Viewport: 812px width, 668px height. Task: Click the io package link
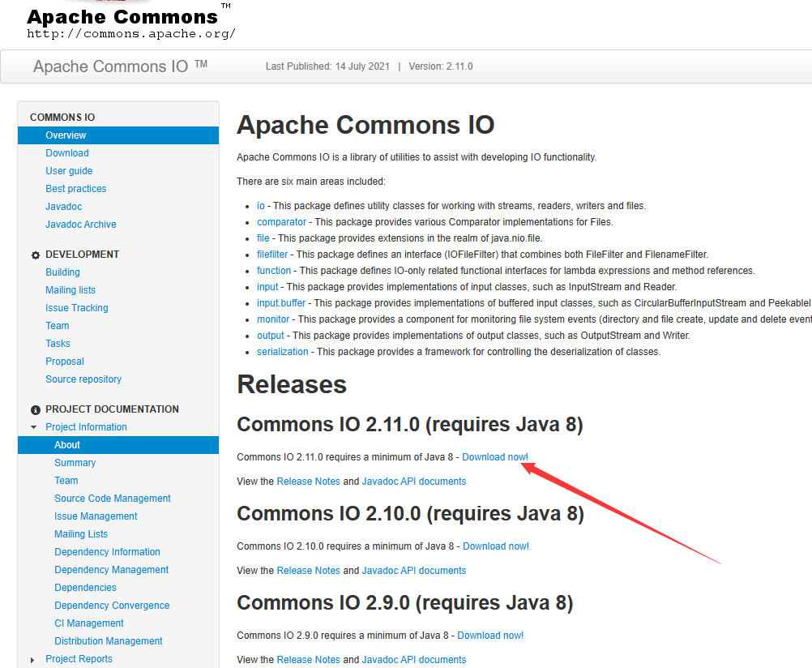(x=260, y=206)
